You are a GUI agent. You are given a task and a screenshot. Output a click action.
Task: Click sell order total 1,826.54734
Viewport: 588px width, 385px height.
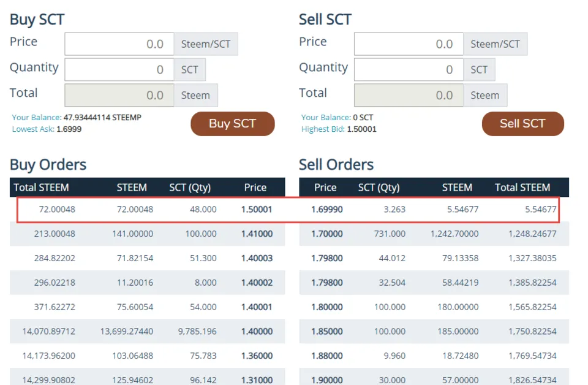tap(532, 379)
